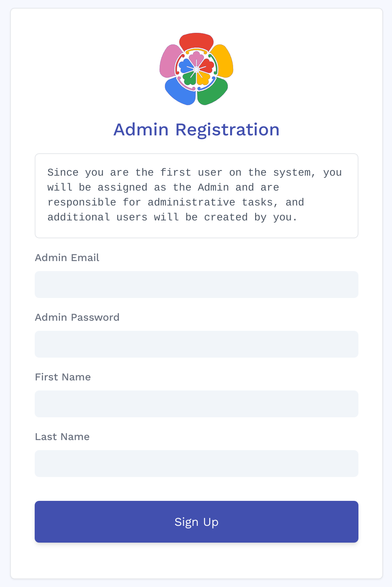Click the Admin Password field label
This screenshot has width=392, height=587.
[77, 317]
